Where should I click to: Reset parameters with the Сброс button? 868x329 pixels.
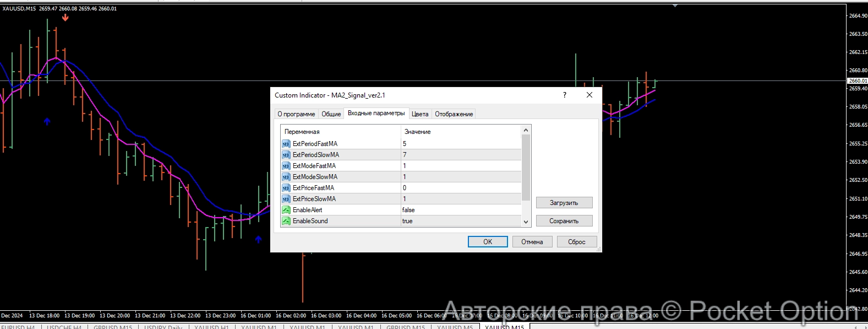(x=577, y=242)
